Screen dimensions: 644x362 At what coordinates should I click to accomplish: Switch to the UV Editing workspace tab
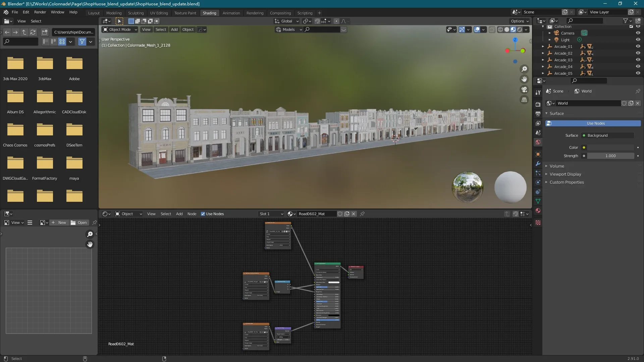159,13
